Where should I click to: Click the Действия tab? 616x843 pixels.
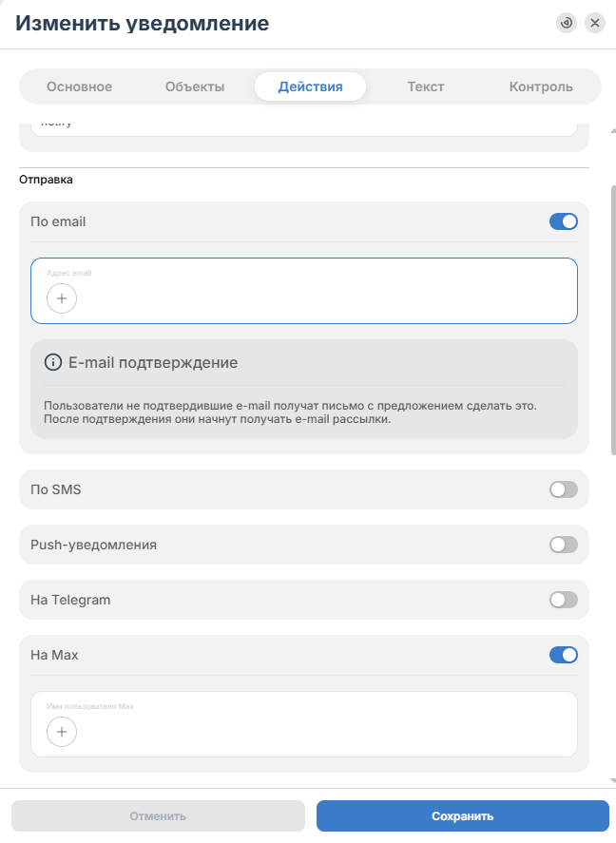tap(310, 86)
